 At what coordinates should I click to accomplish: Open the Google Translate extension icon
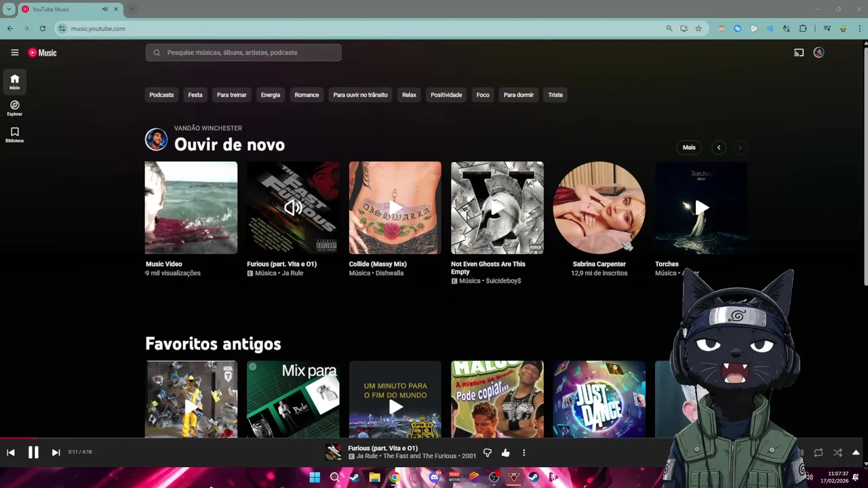pyautogui.click(x=786, y=28)
